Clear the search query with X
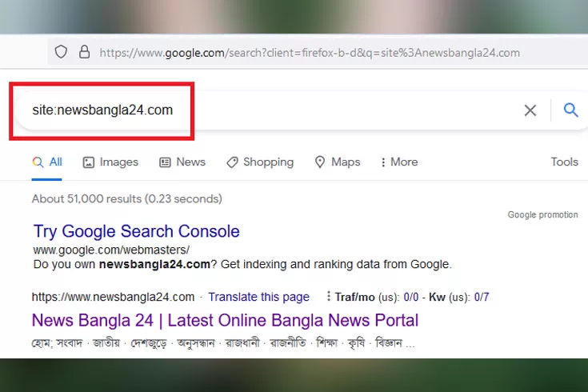 (x=530, y=110)
